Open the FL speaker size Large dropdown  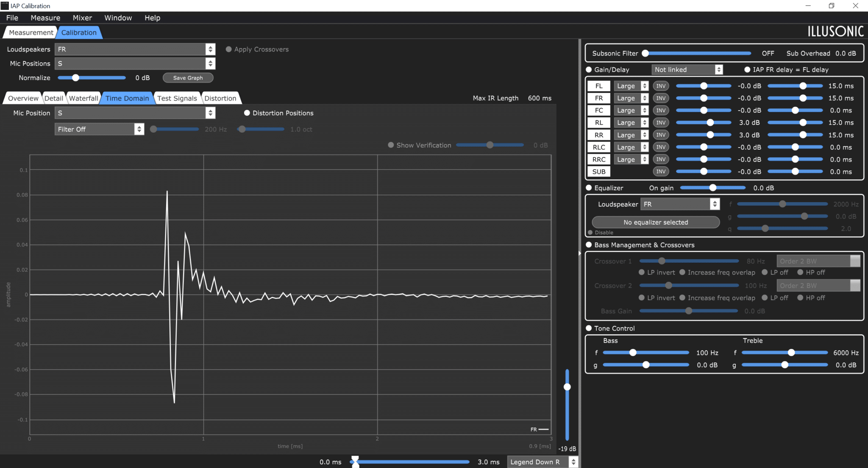click(x=632, y=86)
